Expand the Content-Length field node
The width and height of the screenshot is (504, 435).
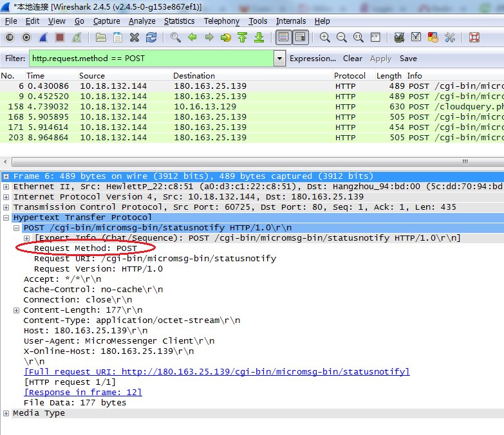click(x=16, y=310)
